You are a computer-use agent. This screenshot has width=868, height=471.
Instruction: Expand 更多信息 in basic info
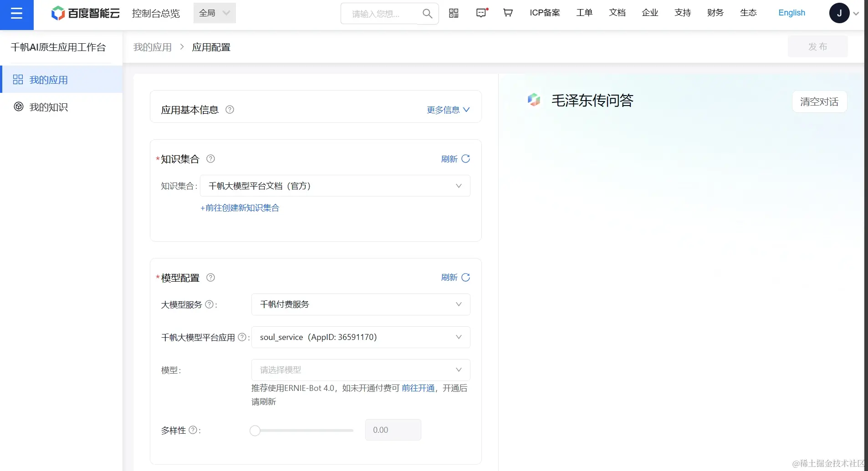[x=448, y=110]
